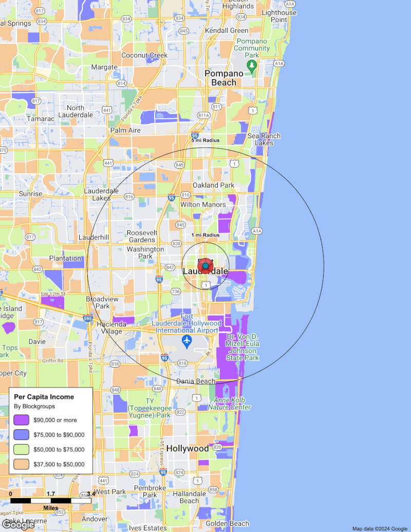Click the 736 route shield

(x=176, y=291)
